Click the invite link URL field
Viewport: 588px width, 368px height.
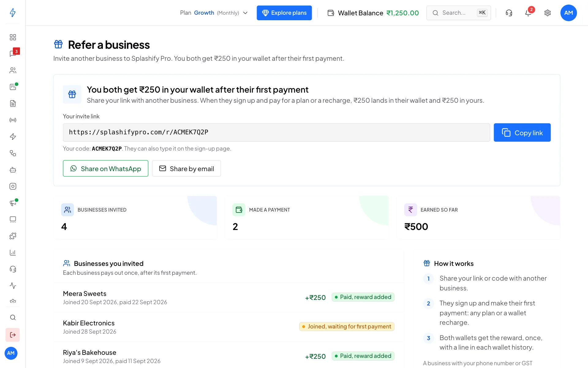pyautogui.click(x=276, y=132)
